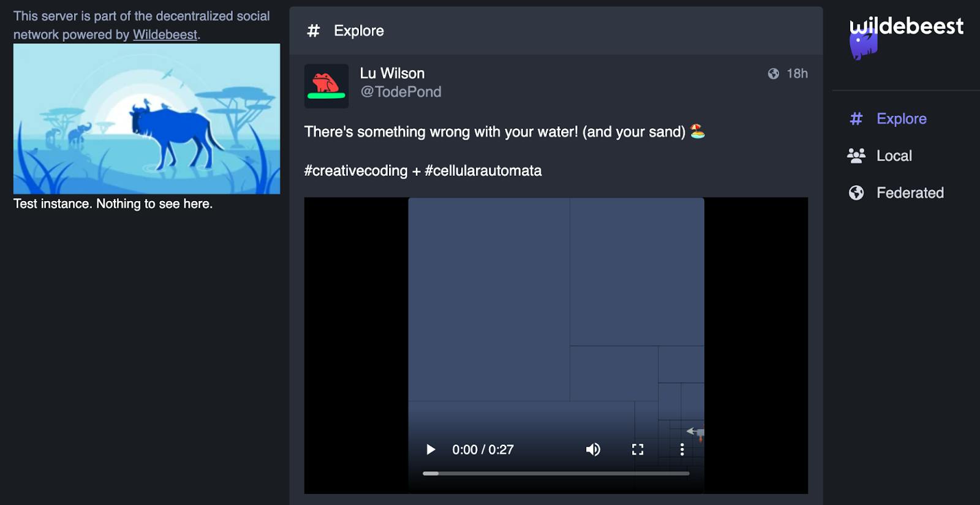Click the 18h post timestamp
980x505 pixels.
click(797, 74)
